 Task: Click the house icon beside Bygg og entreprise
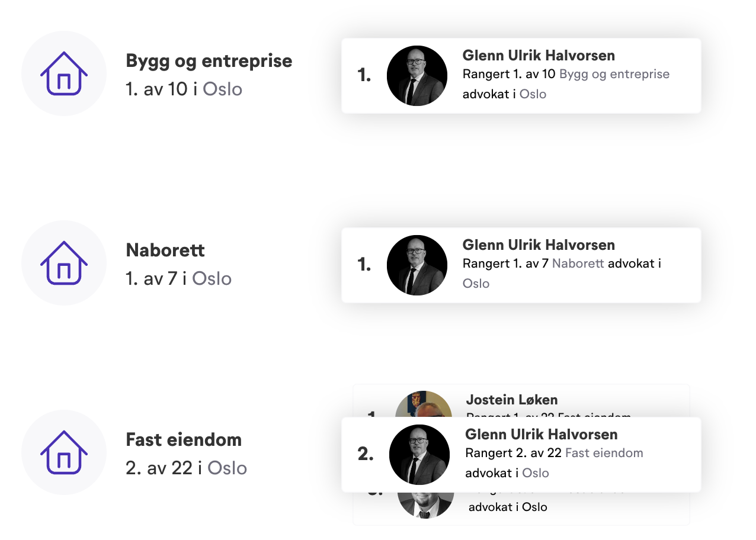(64, 73)
